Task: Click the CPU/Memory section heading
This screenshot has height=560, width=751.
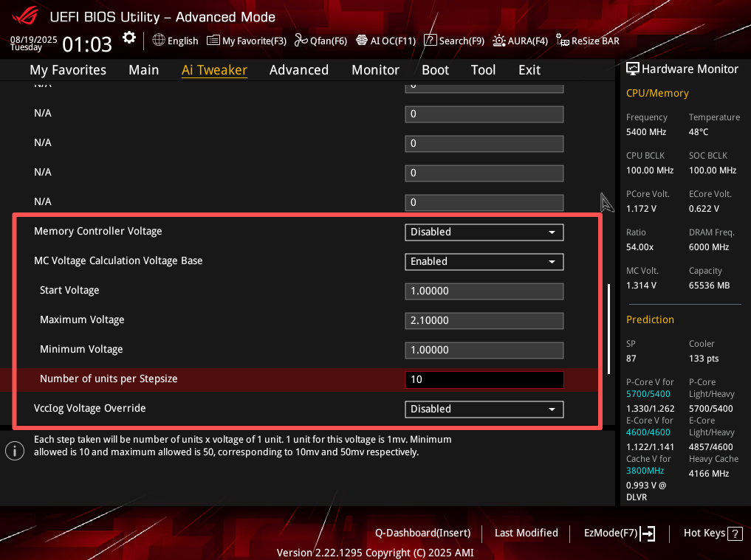Action: pos(657,93)
